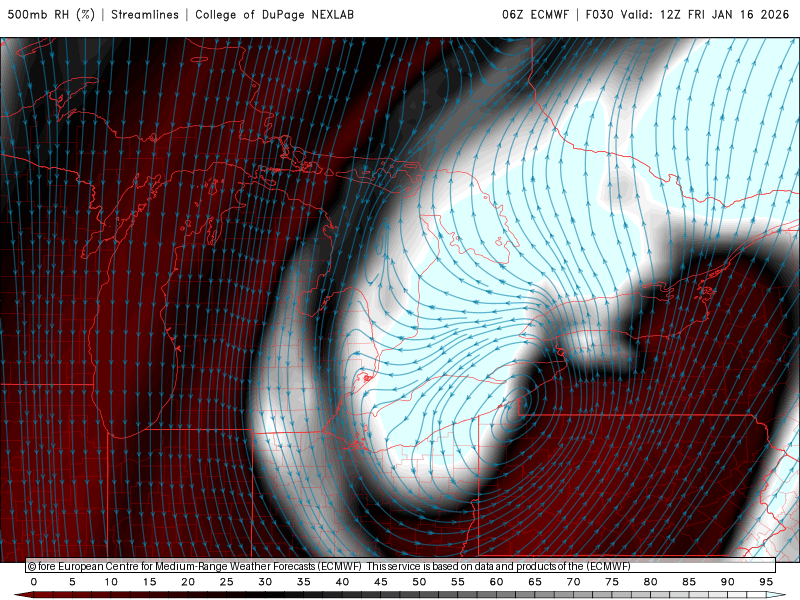
Task: Click legend value "40"
Action: click(x=342, y=582)
